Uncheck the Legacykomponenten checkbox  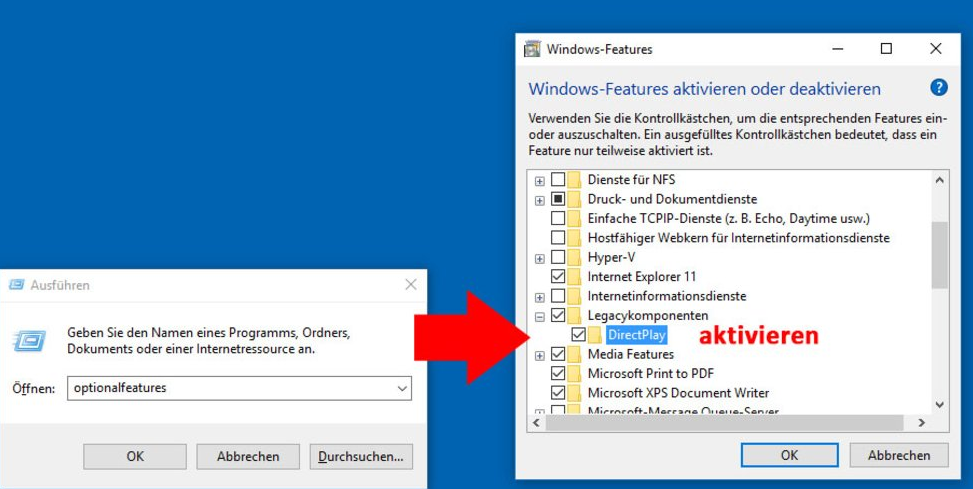558,315
